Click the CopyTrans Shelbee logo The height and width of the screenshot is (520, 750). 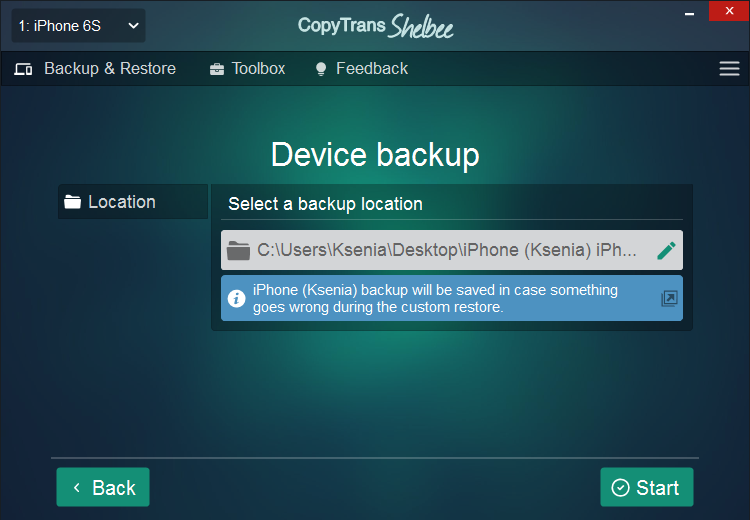(x=375, y=26)
